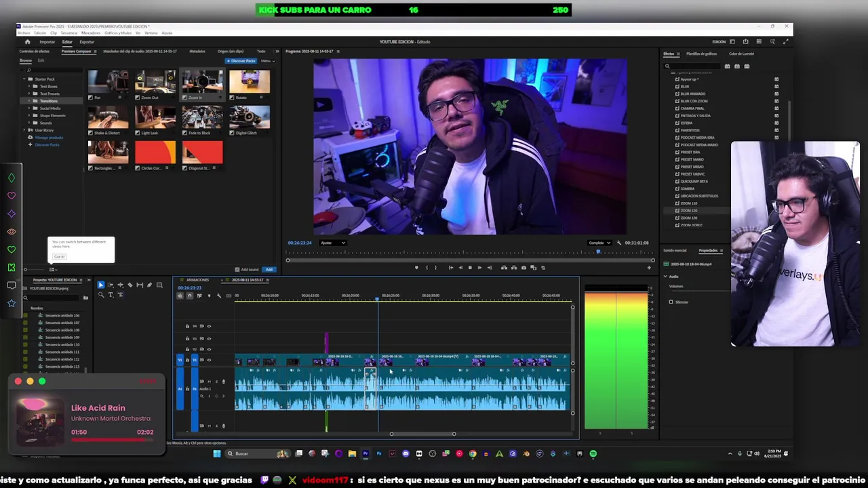Enter full screen video via top-right icon
This screenshot has width=868, height=488.
(785, 42)
